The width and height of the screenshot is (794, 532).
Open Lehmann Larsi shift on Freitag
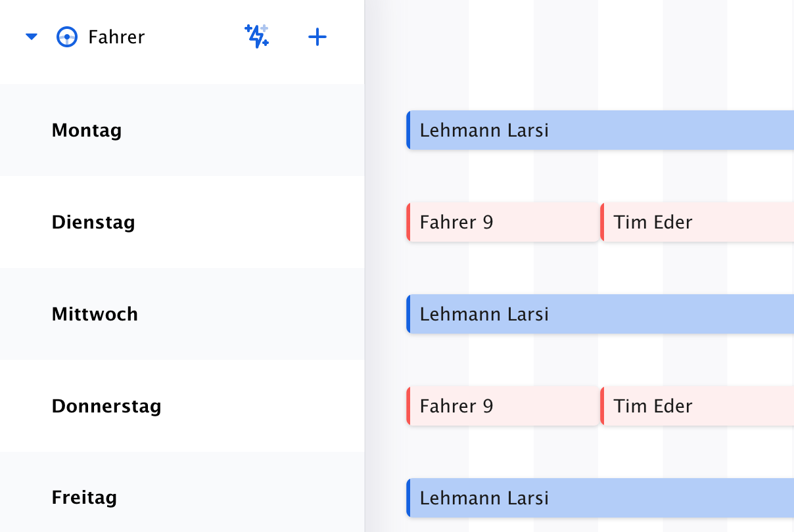coord(600,498)
